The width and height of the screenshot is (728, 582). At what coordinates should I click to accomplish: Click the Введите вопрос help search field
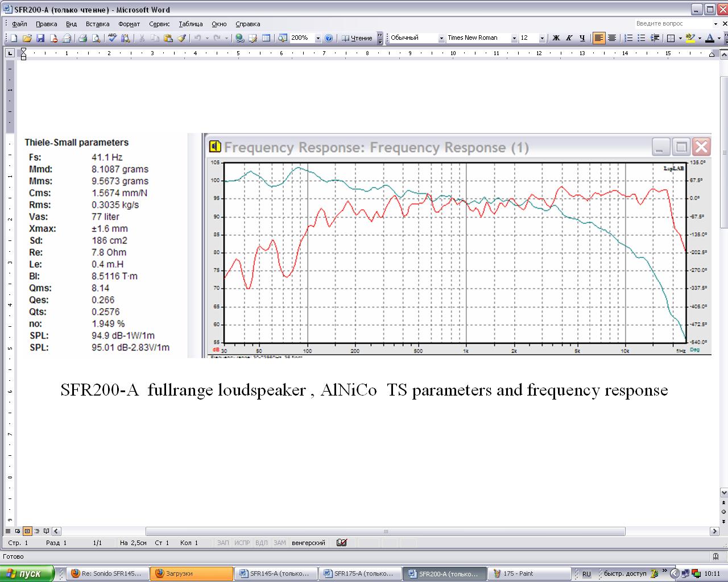pyautogui.click(x=673, y=24)
